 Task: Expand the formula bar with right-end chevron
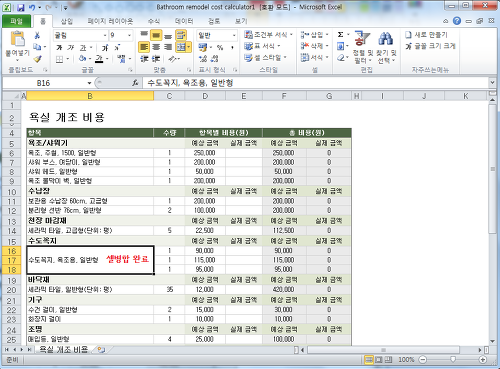(492, 82)
